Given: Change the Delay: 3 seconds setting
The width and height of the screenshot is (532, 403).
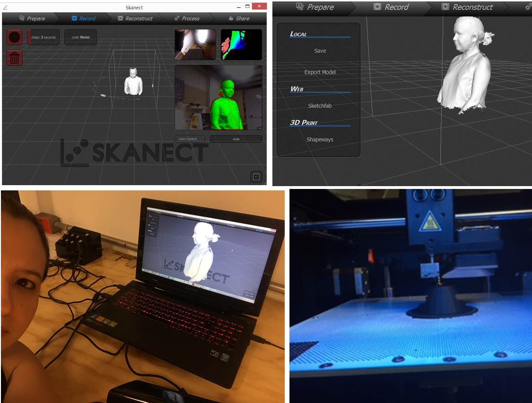Looking at the screenshot, I should (44, 37).
